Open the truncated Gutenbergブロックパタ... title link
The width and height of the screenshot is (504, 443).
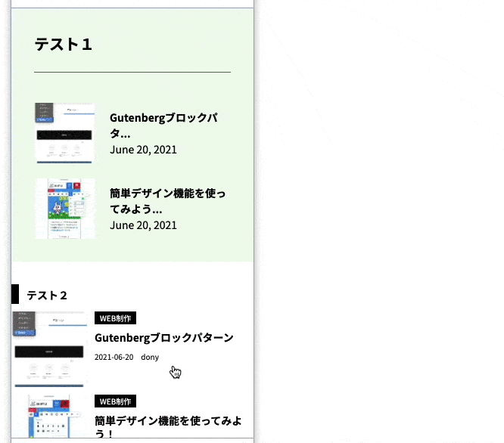[x=163, y=125]
